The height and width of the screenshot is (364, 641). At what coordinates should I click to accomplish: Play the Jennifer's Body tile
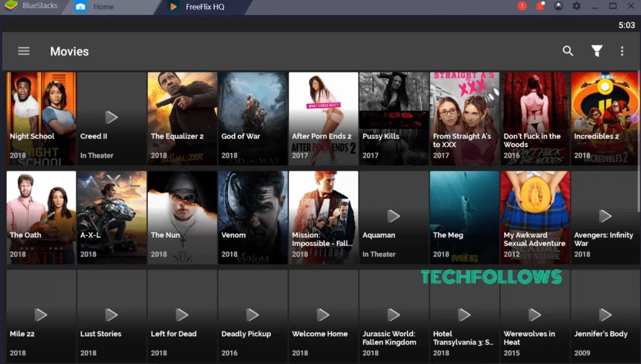tap(605, 316)
